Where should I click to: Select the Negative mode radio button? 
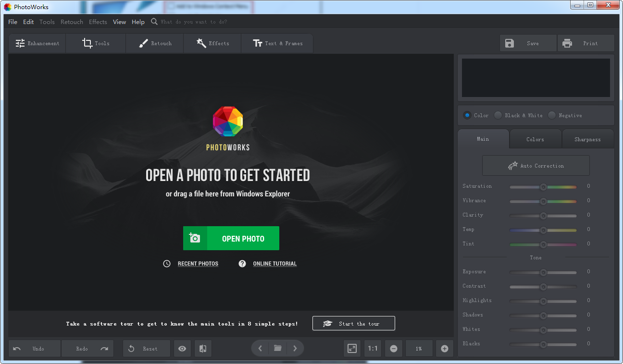(551, 115)
